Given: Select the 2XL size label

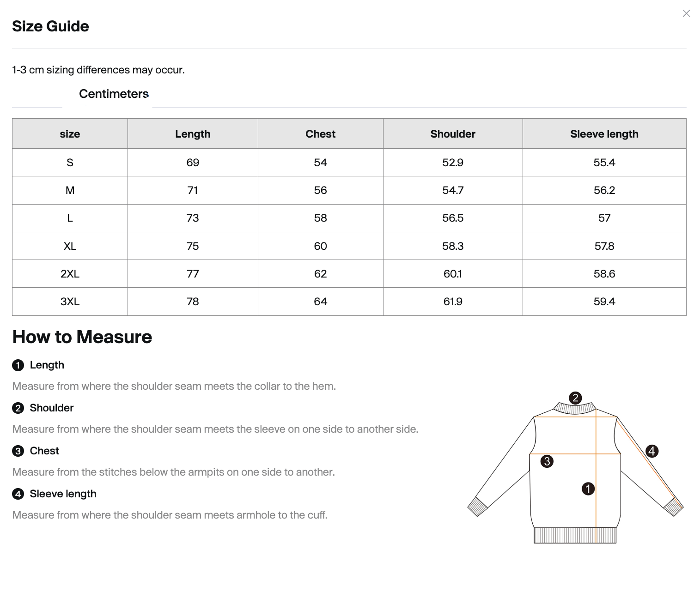Looking at the screenshot, I should 70,273.
